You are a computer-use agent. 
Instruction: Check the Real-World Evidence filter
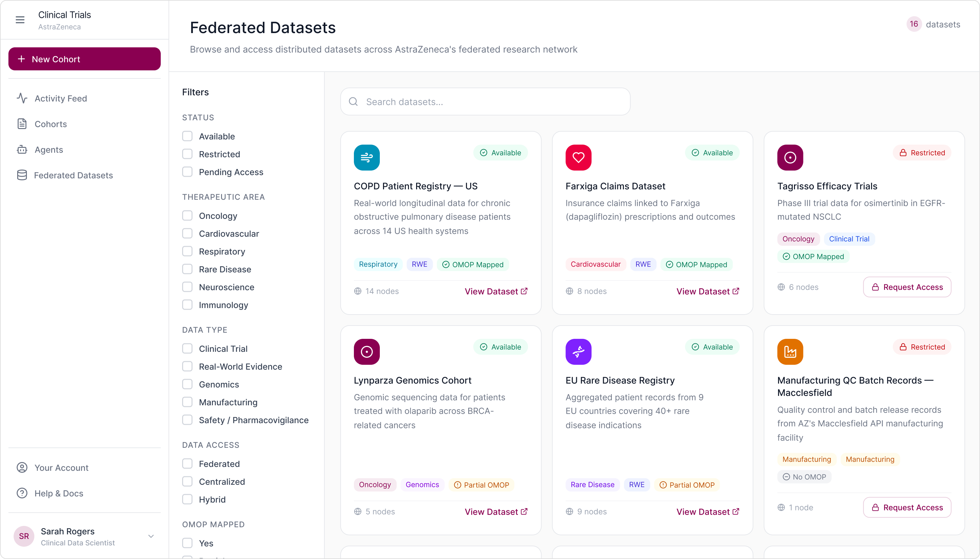(x=187, y=367)
